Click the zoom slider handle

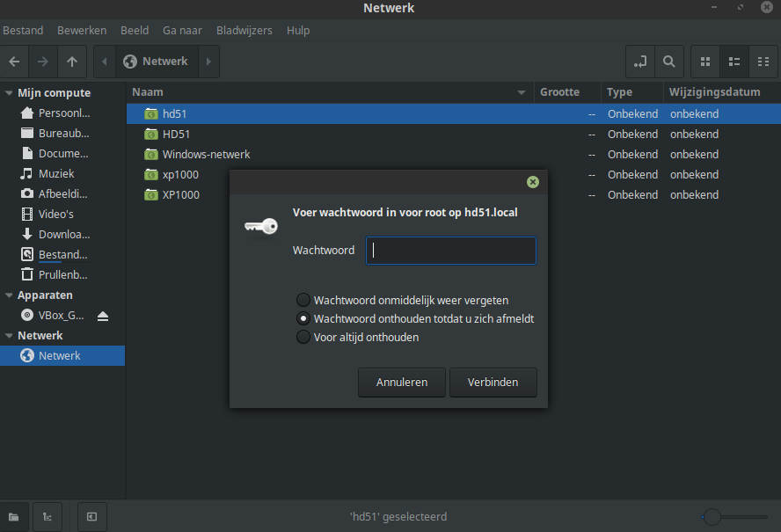712,517
